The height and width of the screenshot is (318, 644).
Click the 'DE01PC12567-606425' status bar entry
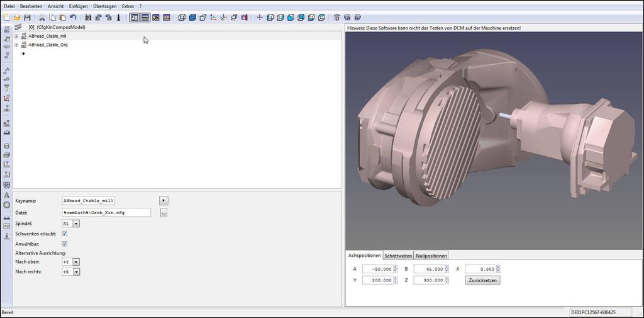pyautogui.click(x=593, y=313)
